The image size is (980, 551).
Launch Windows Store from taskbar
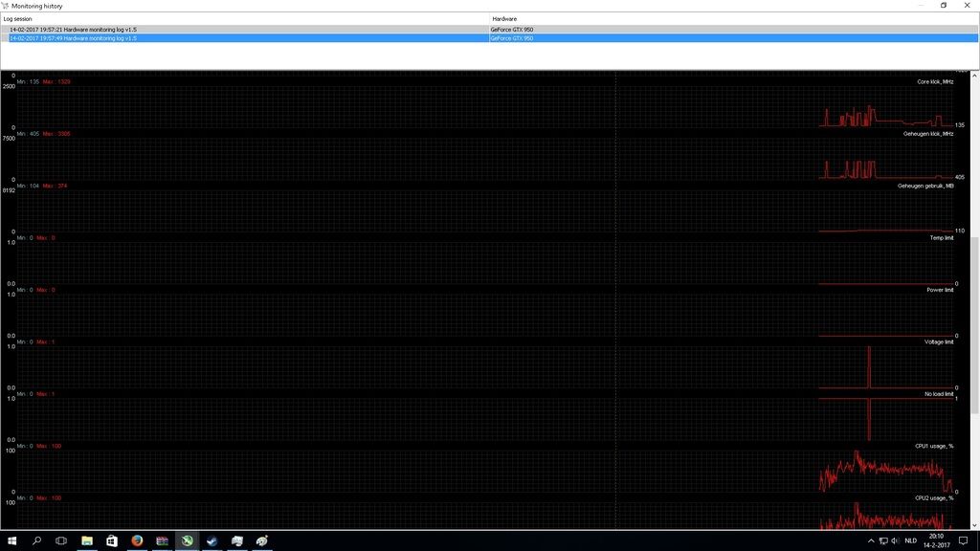pos(112,540)
